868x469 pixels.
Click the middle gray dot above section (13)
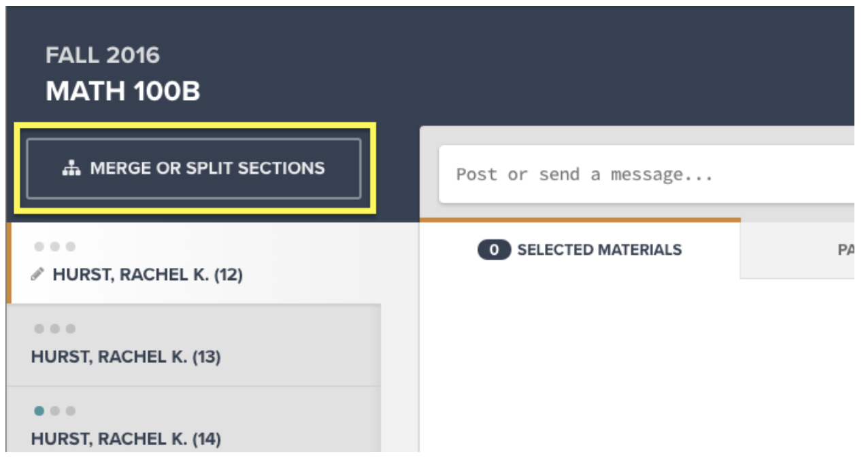click(55, 329)
